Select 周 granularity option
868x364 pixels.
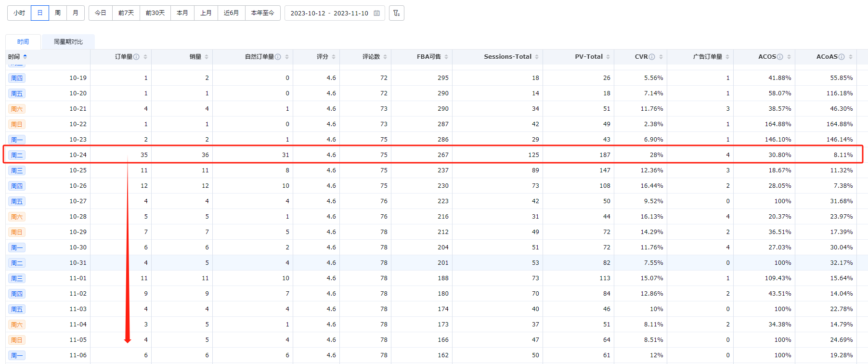[x=58, y=13]
